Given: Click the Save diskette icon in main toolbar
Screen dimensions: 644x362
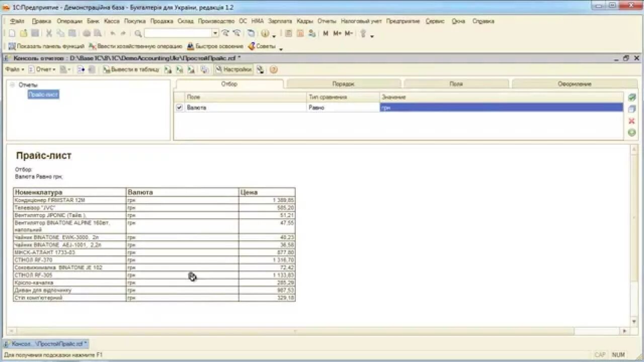Looking at the screenshot, I should tap(35, 34).
